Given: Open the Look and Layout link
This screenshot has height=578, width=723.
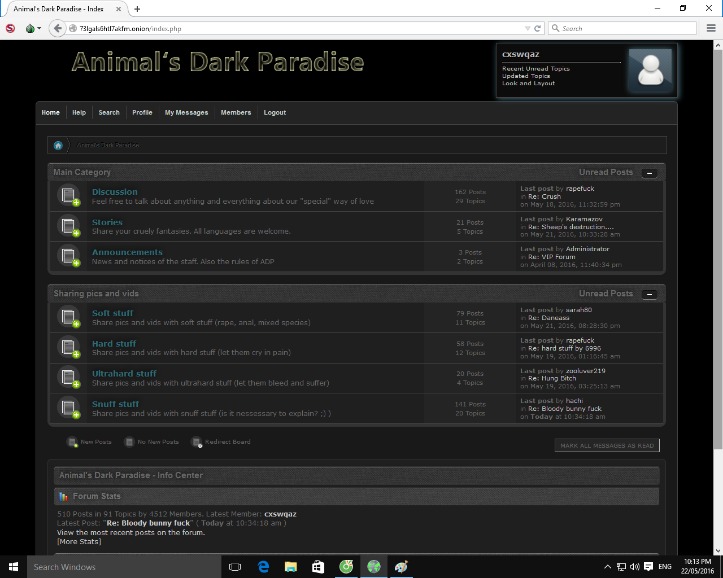Looking at the screenshot, I should (528, 83).
